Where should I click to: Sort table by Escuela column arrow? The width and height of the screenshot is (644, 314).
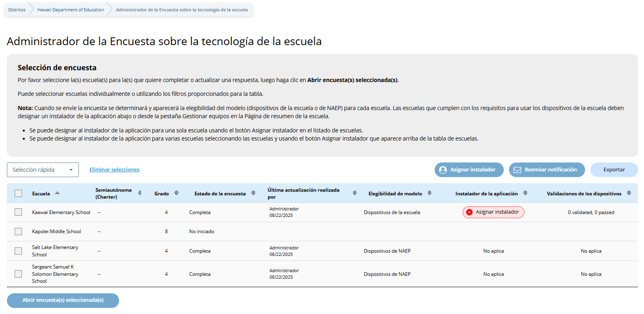pos(57,193)
